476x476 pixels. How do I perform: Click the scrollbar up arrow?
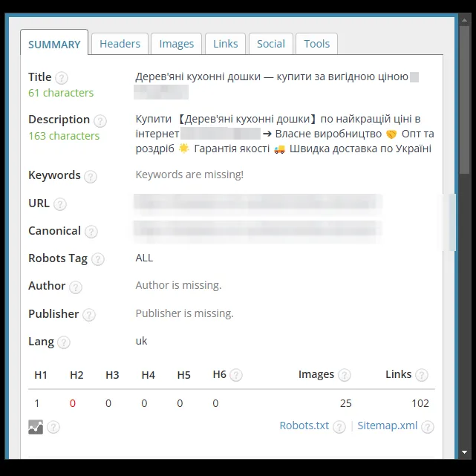click(x=464, y=20)
